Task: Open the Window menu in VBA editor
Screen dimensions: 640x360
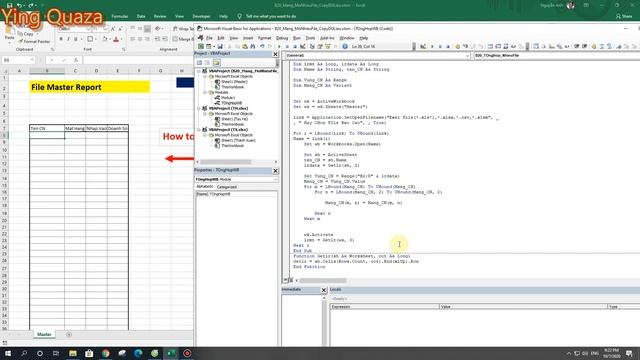Action: pos(347,38)
